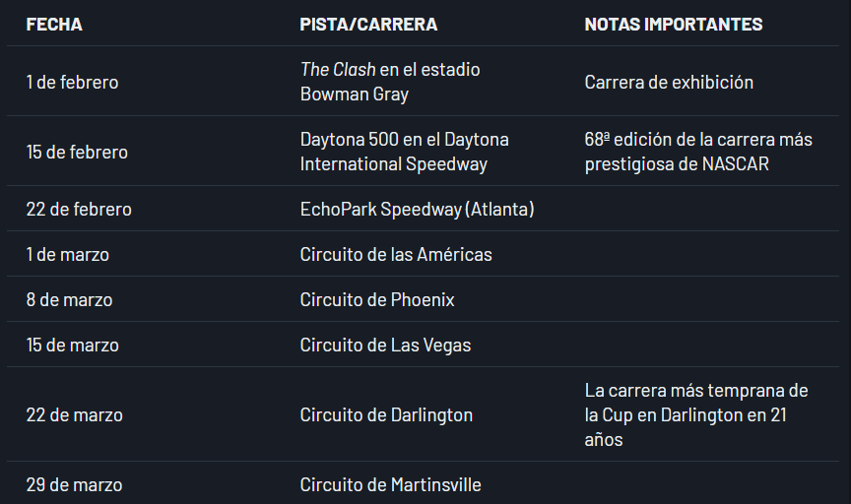Screen dimensions: 851x504
Task: Click EchoPark Speedway (Atlanta) entry
Action: pos(417,209)
